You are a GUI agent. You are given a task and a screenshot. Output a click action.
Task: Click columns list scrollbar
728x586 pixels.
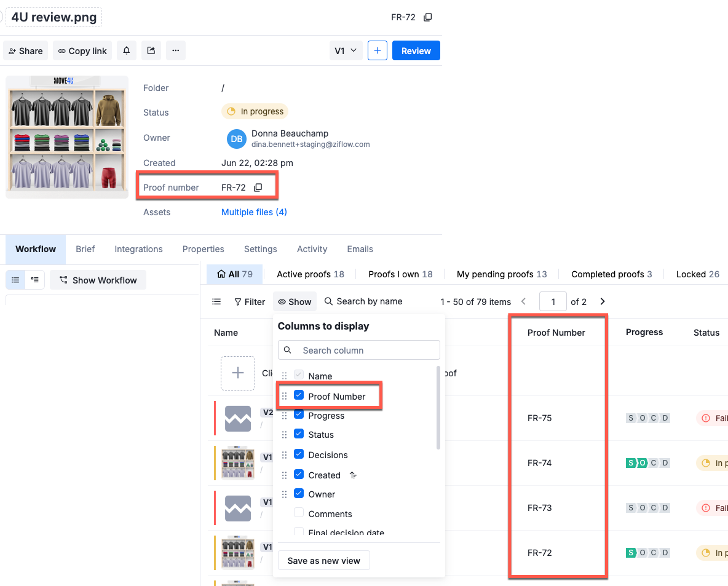[x=438, y=408]
